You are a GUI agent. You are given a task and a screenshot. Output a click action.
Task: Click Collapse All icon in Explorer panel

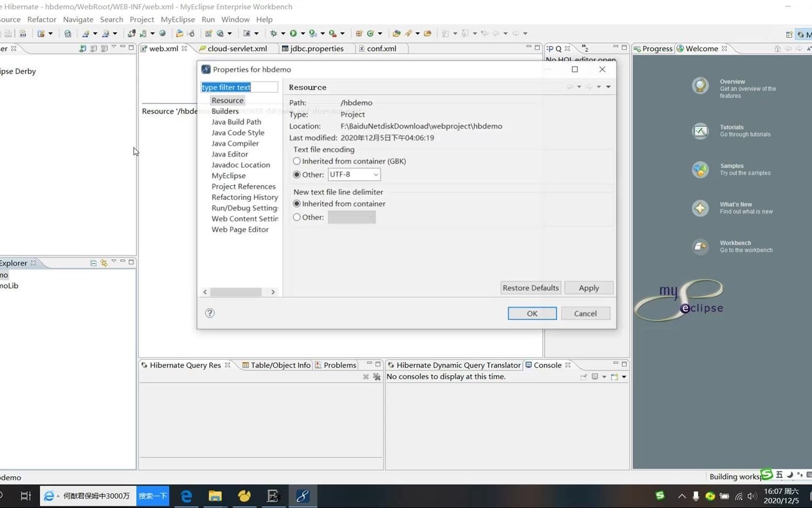(93, 263)
